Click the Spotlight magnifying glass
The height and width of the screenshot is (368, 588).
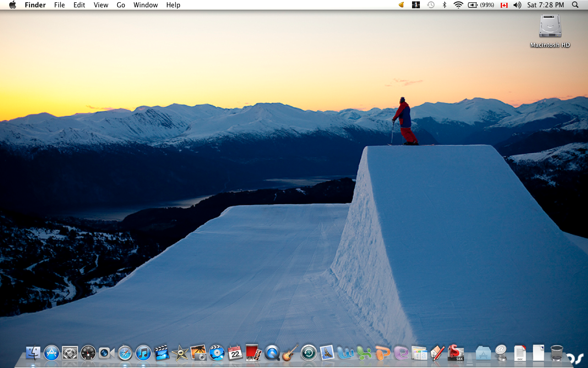(575, 5)
